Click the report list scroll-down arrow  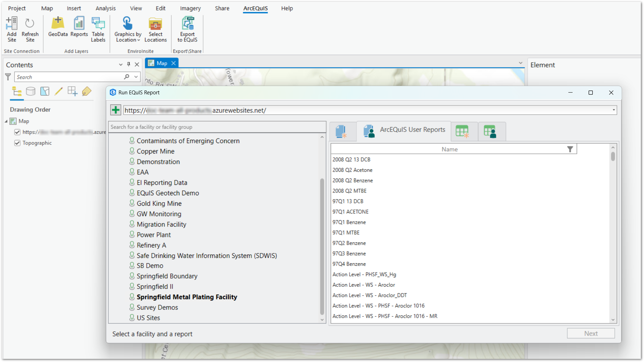pyautogui.click(x=613, y=320)
